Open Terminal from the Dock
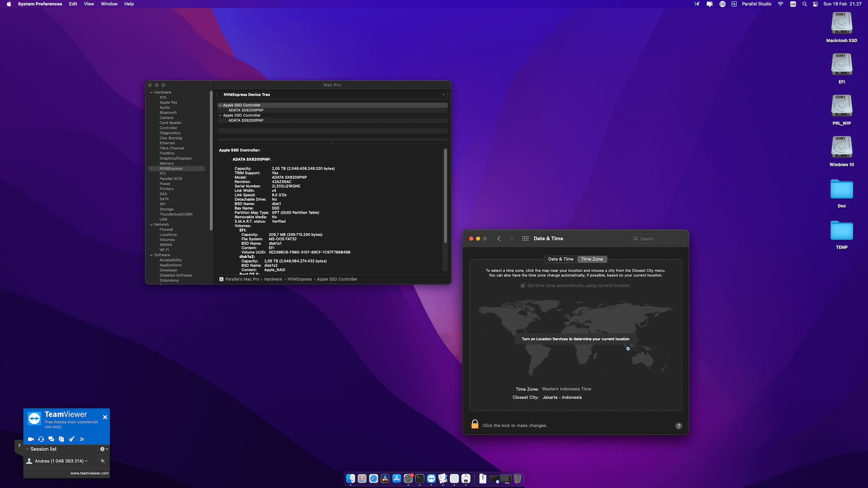The image size is (868, 488). 420,479
